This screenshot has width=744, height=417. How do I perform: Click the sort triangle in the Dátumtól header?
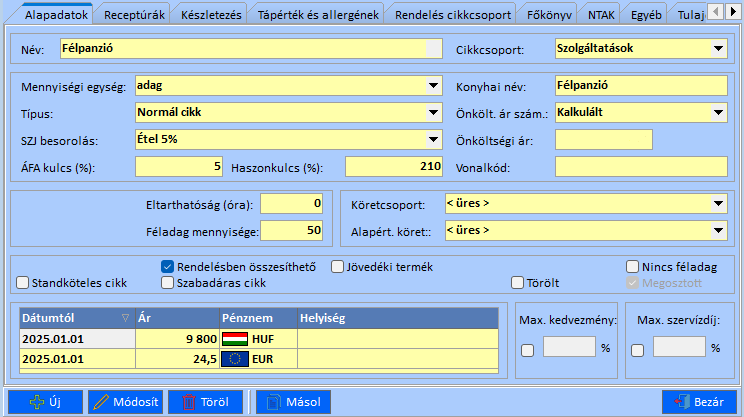(125, 318)
